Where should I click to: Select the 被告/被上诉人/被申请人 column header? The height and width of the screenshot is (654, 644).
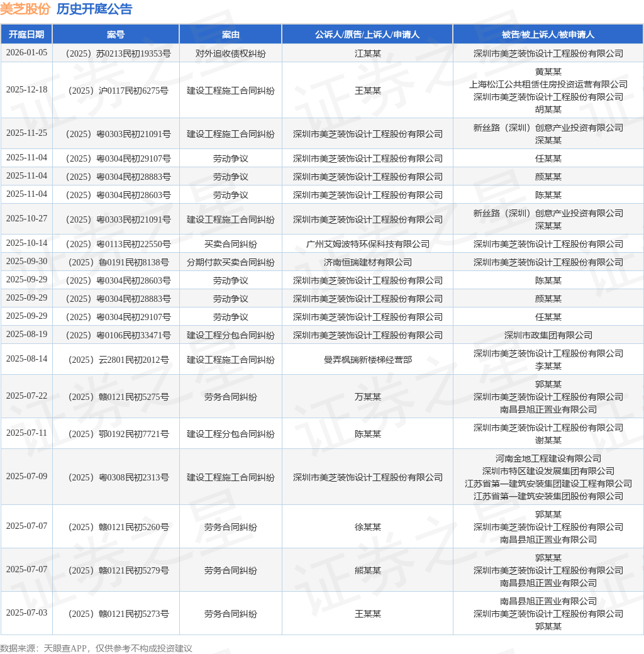pos(548,34)
